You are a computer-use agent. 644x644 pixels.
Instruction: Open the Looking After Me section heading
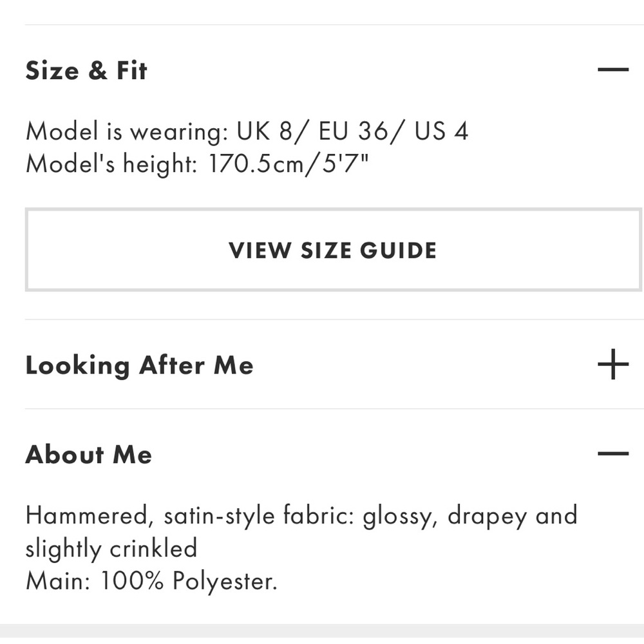click(x=139, y=365)
